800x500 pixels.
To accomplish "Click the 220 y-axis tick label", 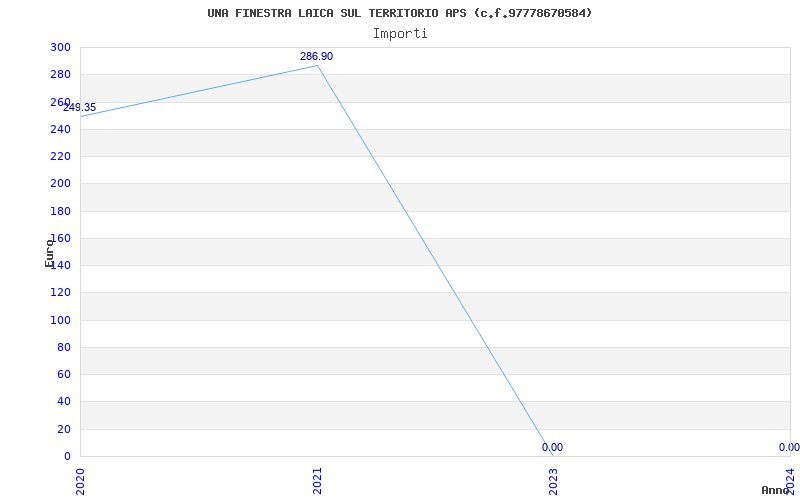I will 60,156.
